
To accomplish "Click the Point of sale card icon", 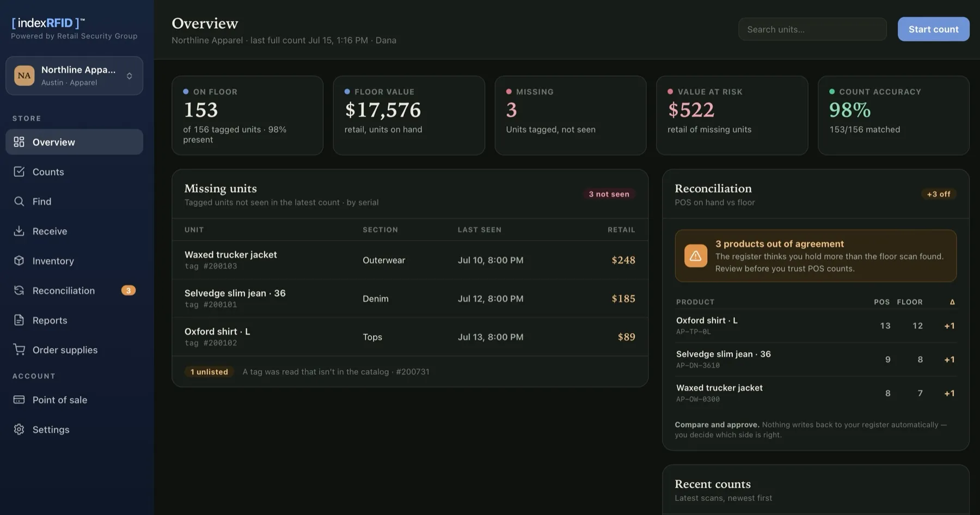I will (x=19, y=400).
